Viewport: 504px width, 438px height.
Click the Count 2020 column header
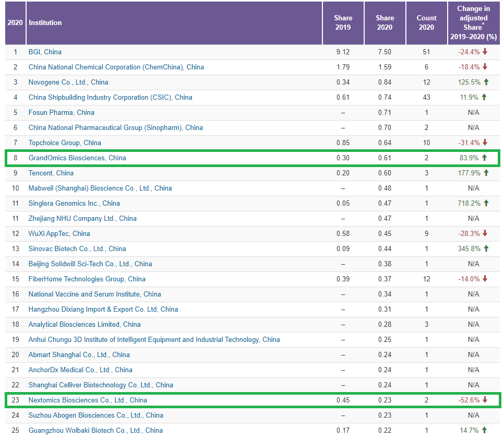427,22
